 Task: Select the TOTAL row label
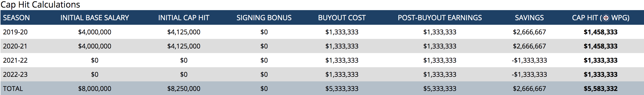coord(13,89)
